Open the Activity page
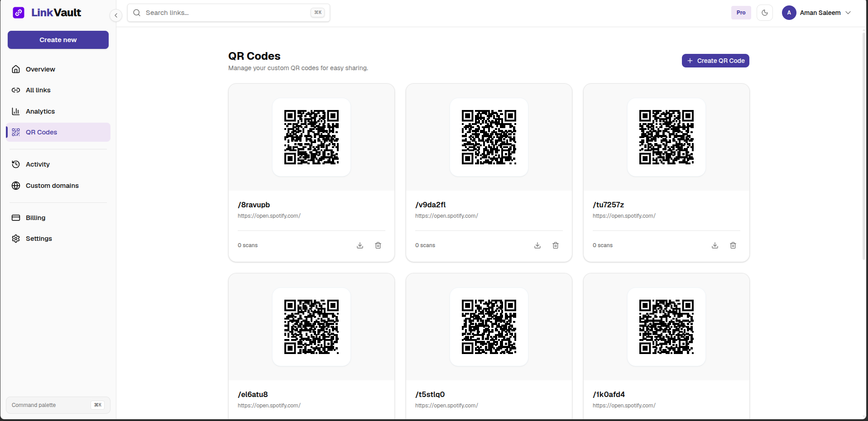The width and height of the screenshot is (868, 421). point(58,164)
